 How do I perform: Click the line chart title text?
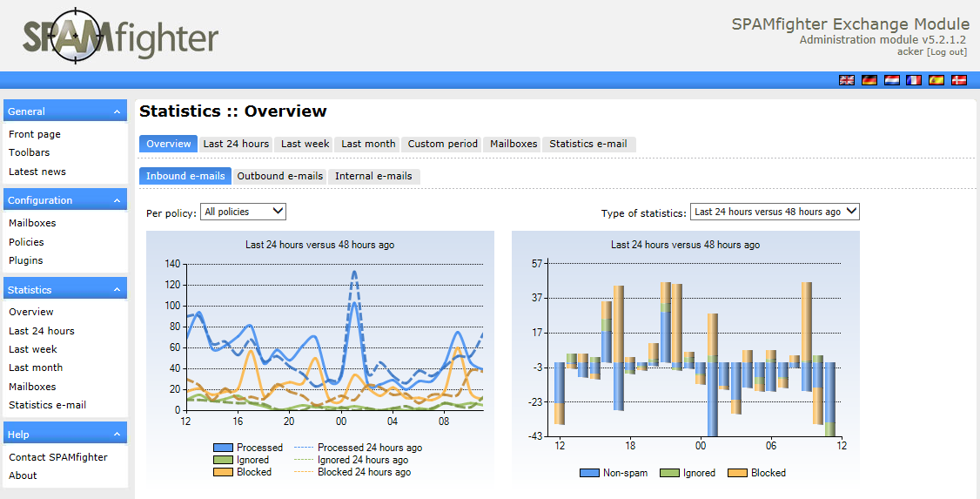[320, 245]
